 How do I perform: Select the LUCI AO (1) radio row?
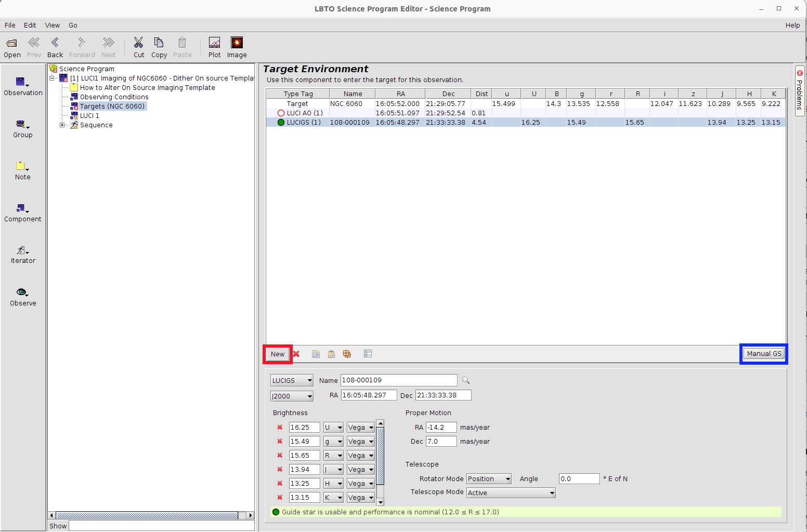coord(281,113)
